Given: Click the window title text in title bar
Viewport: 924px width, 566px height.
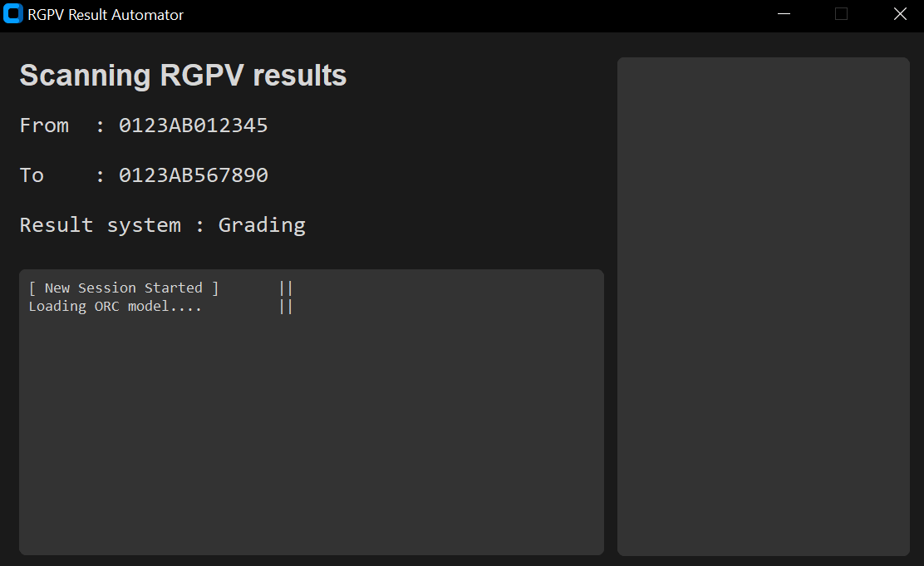Looking at the screenshot, I should [x=106, y=15].
